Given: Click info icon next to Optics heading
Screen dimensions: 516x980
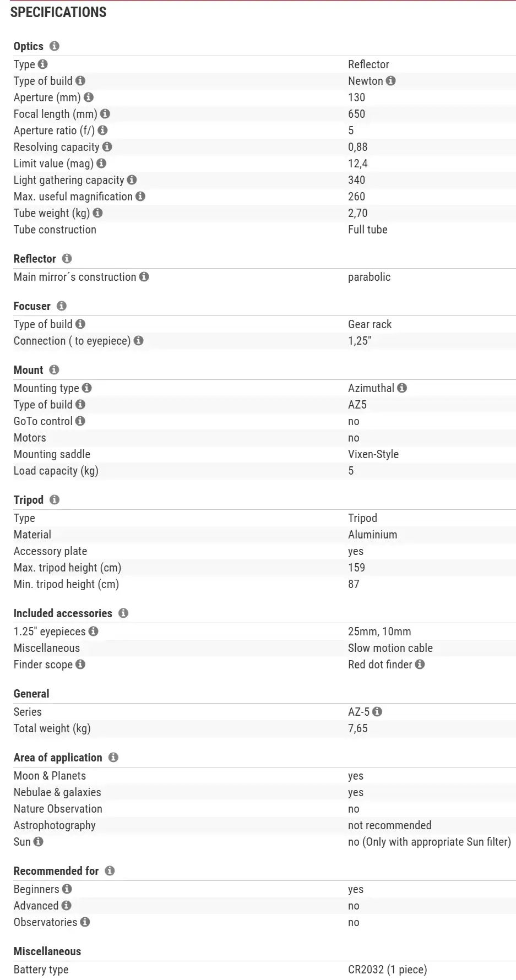Looking at the screenshot, I should click(54, 46).
